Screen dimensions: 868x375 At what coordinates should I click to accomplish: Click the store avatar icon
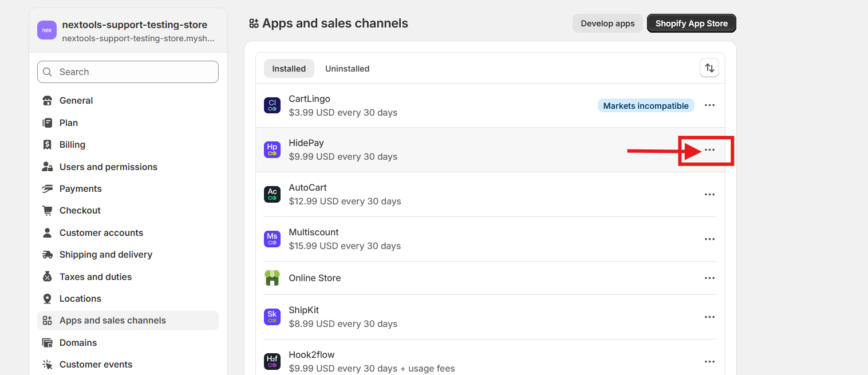[47, 30]
